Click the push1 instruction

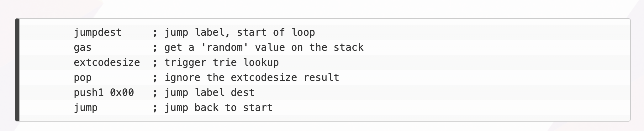point(88,93)
